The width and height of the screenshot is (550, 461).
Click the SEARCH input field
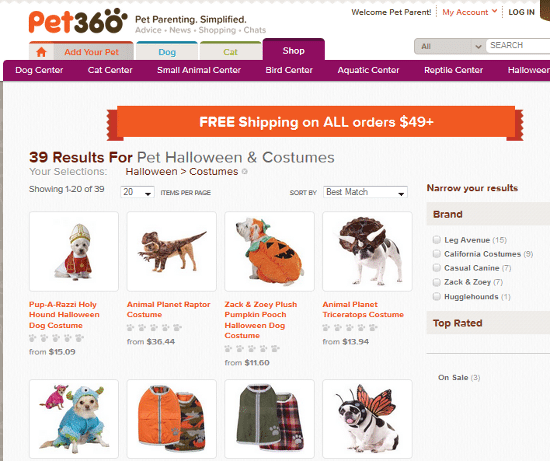tap(518, 46)
